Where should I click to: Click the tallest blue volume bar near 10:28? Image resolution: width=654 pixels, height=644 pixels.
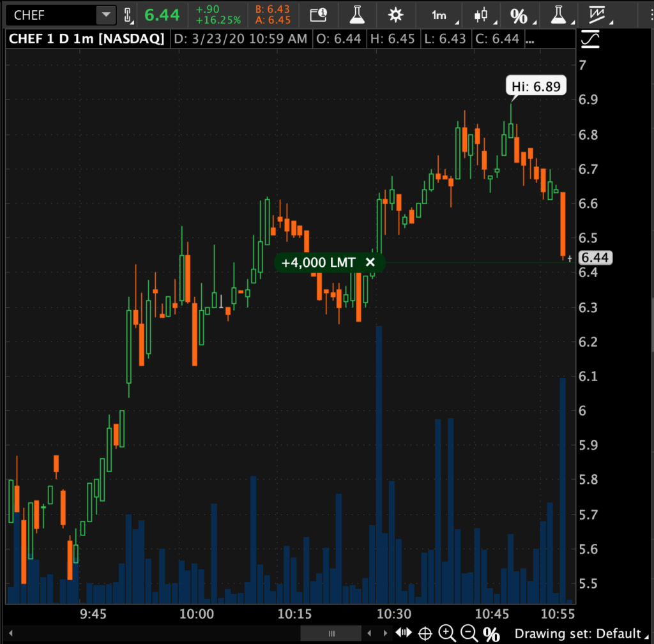pyautogui.click(x=379, y=465)
